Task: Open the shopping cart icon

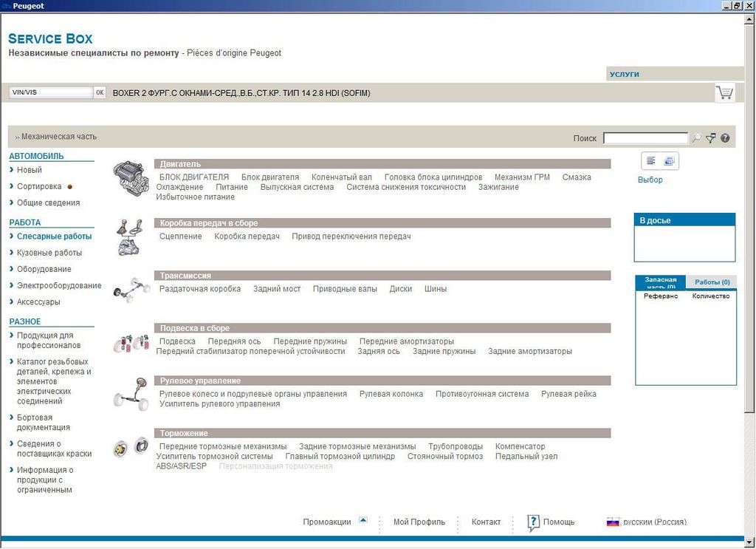Action: point(724,93)
